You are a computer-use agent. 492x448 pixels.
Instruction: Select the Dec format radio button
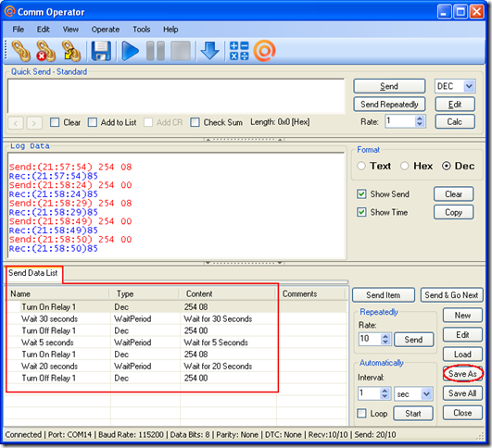tap(447, 166)
